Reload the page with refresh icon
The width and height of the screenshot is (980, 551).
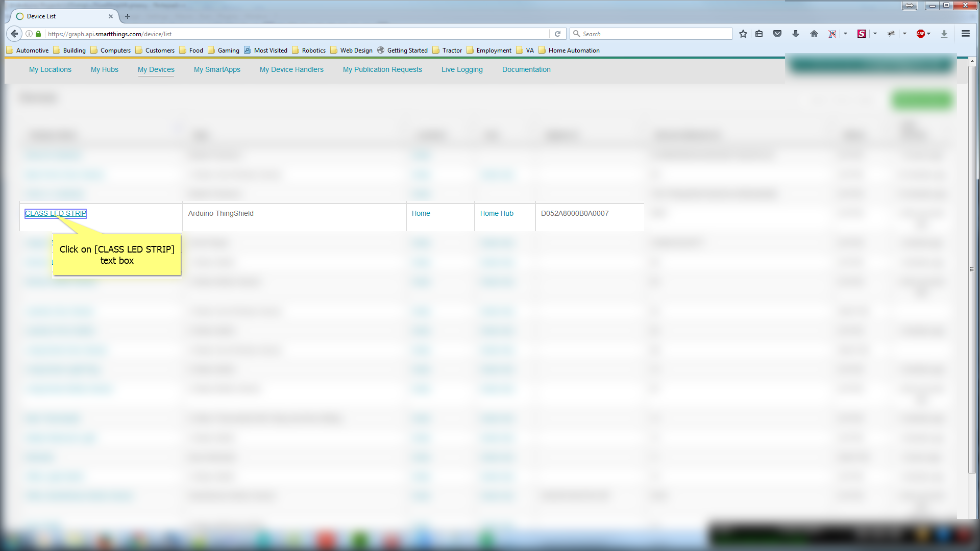tap(558, 34)
